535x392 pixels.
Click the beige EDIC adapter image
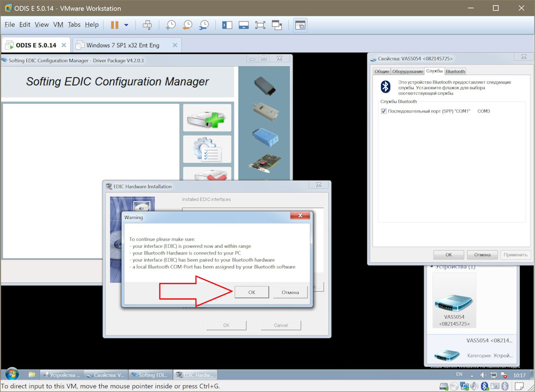tap(265, 111)
